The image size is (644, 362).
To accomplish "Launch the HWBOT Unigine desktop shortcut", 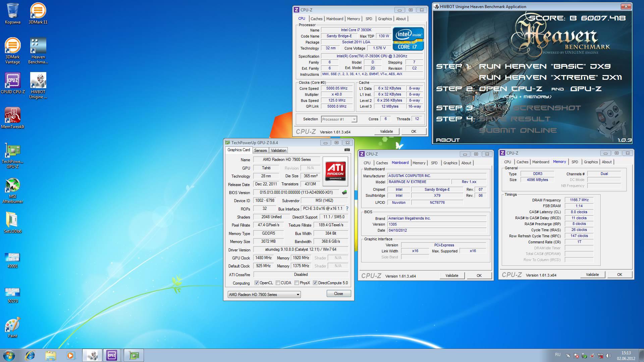I will [38, 86].
